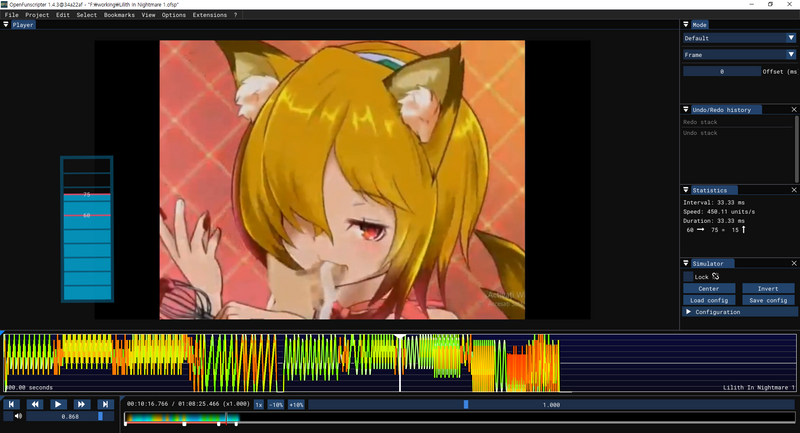Click the Interval: 33.33 ms statistic
This screenshot has height=433, width=800.
(x=714, y=202)
